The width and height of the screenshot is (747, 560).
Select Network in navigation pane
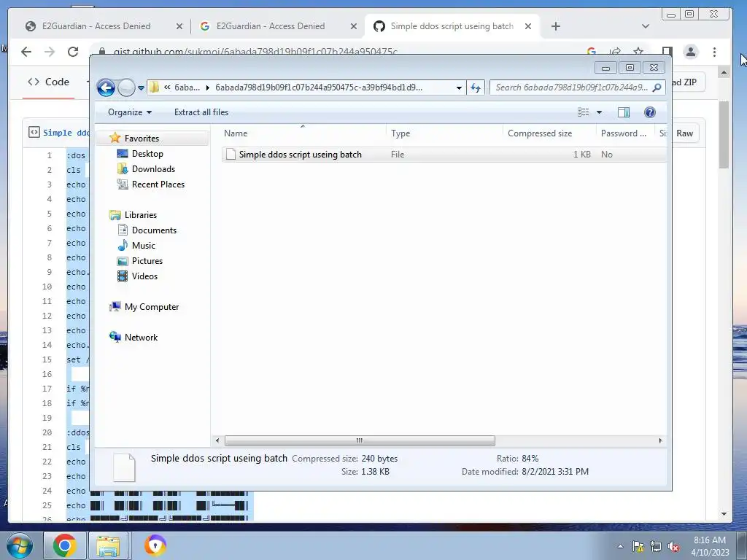pos(141,338)
